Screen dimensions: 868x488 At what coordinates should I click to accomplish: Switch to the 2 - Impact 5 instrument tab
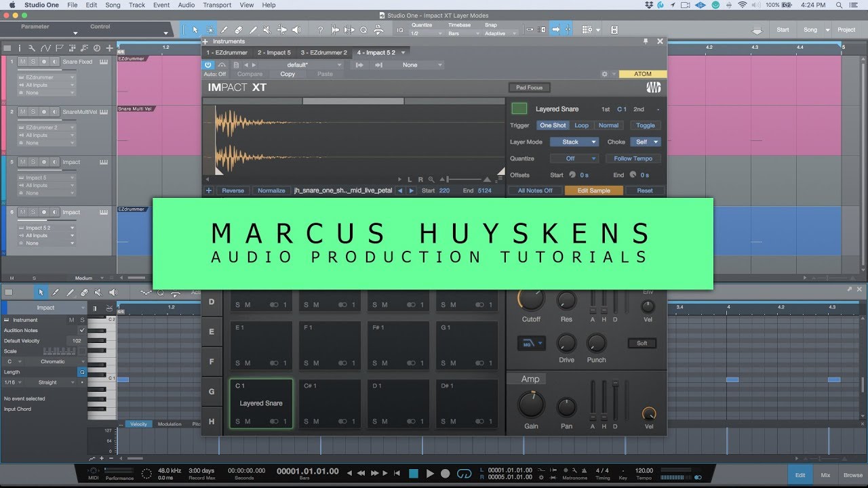click(273, 53)
